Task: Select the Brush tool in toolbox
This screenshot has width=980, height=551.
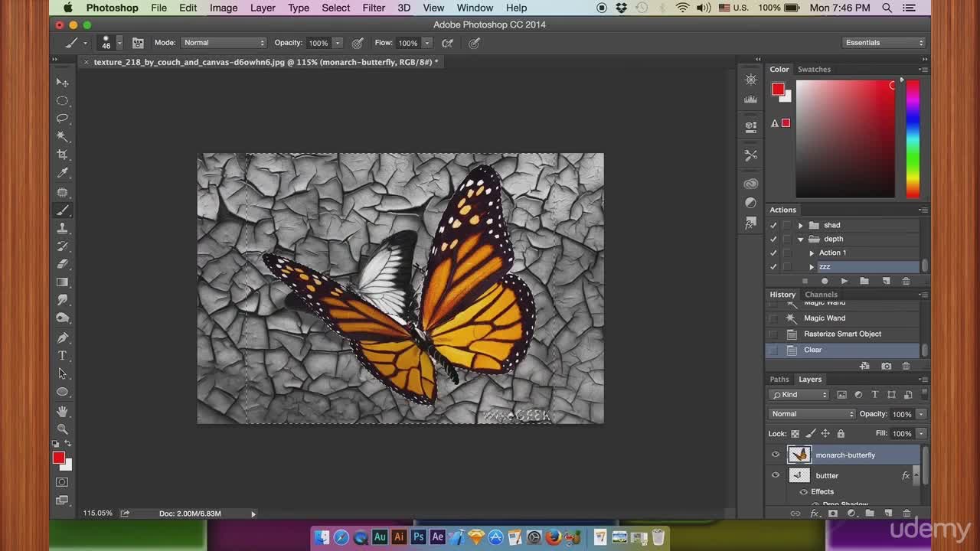Action: [x=63, y=210]
